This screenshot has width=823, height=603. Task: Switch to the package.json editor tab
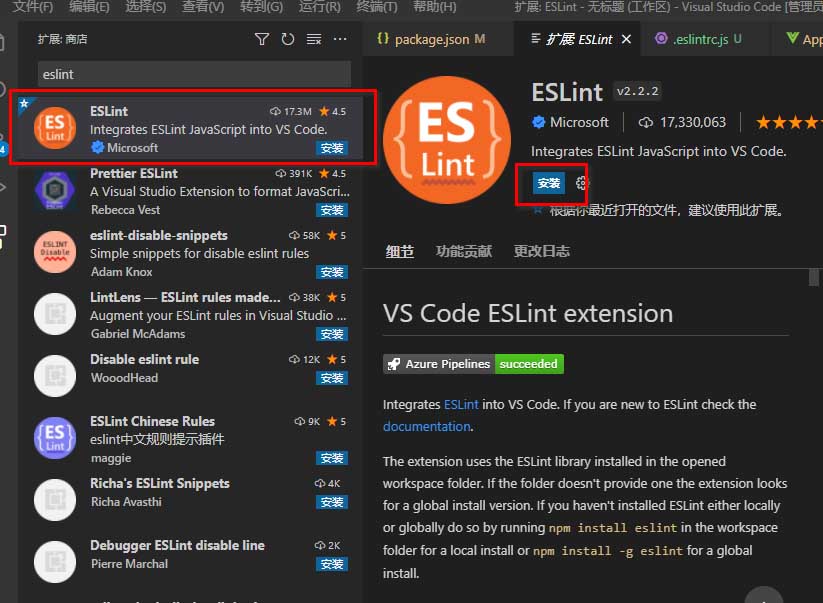click(431, 39)
